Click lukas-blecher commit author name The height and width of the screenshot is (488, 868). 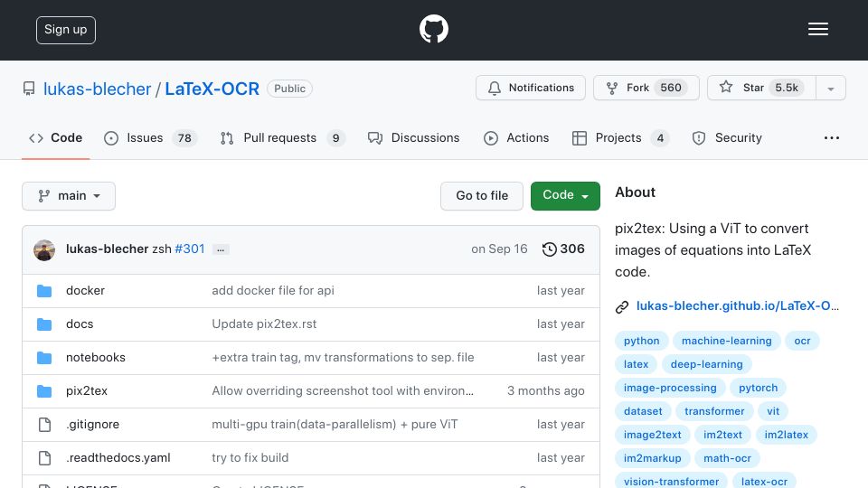point(107,249)
